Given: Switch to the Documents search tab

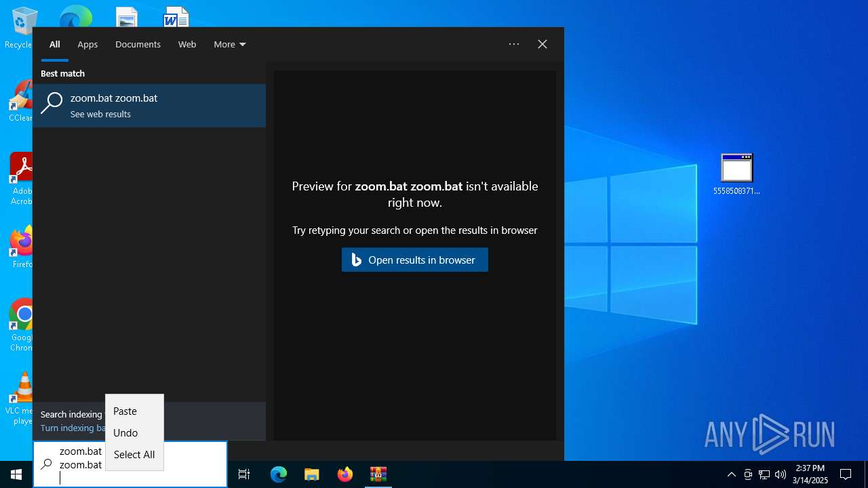Looking at the screenshot, I should click(138, 45).
